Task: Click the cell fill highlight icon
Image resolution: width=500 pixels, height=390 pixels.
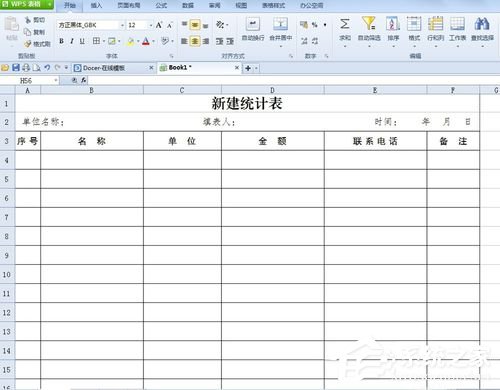Action: 130,41
